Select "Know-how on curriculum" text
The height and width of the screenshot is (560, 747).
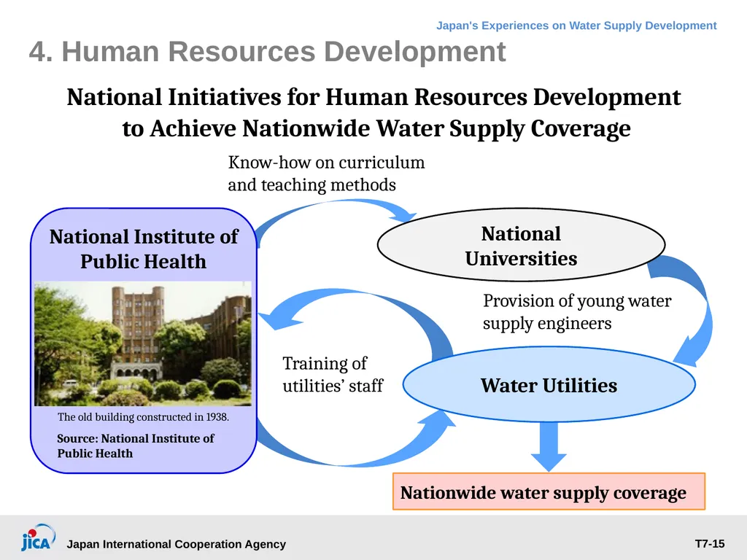coord(326,163)
